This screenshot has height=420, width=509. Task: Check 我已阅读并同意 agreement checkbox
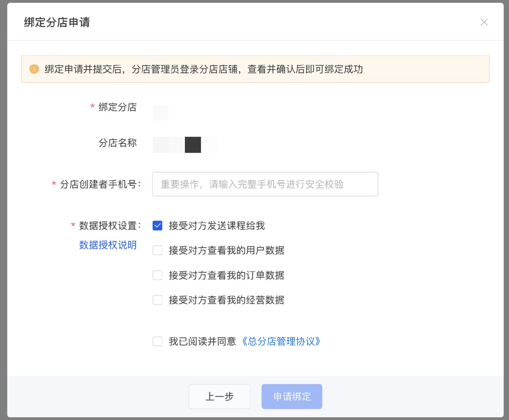coord(157,341)
